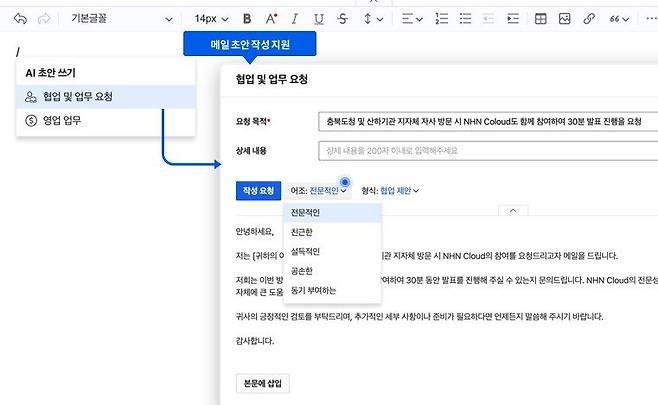The width and height of the screenshot is (658, 405).
Task: Click the 안녕하세요 greeting line
Action: click(x=254, y=232)
